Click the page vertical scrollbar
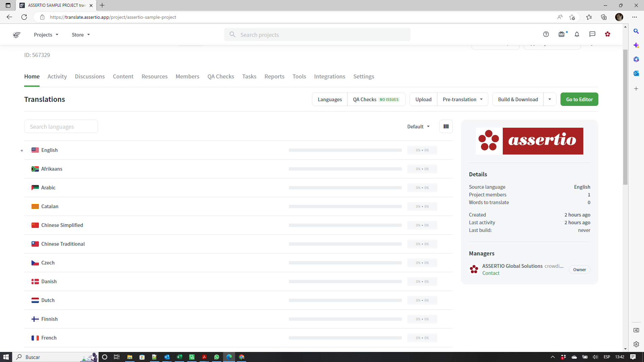Screen dimensions: 644x362 (x=625, y=117)
